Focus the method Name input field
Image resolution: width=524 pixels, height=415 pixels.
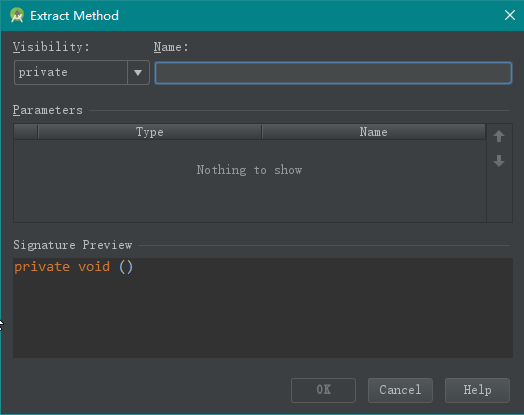point(333,73)
